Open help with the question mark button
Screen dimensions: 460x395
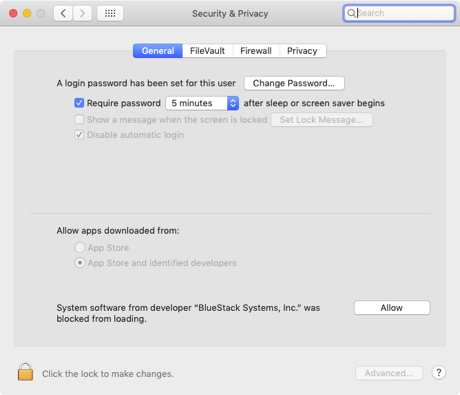pyautogui.click(x=439, y=373)
